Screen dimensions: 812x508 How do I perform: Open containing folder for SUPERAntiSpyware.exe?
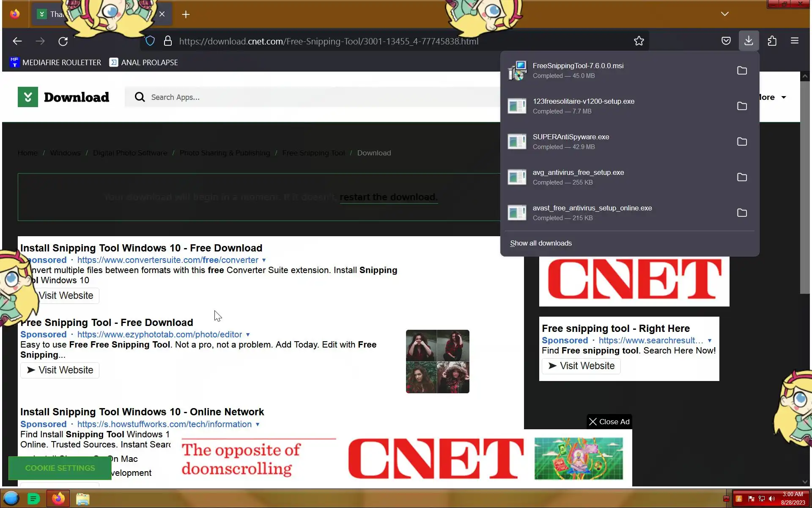click(x=742, y=142)
